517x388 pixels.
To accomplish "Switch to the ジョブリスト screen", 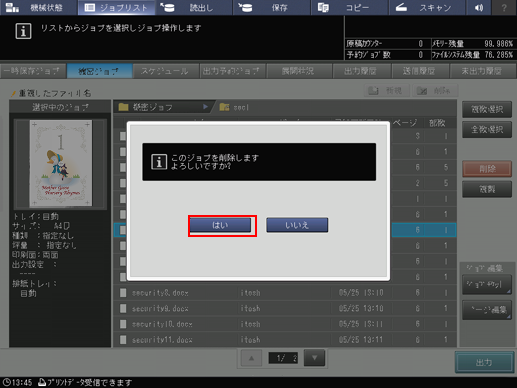I will (116, 7).
